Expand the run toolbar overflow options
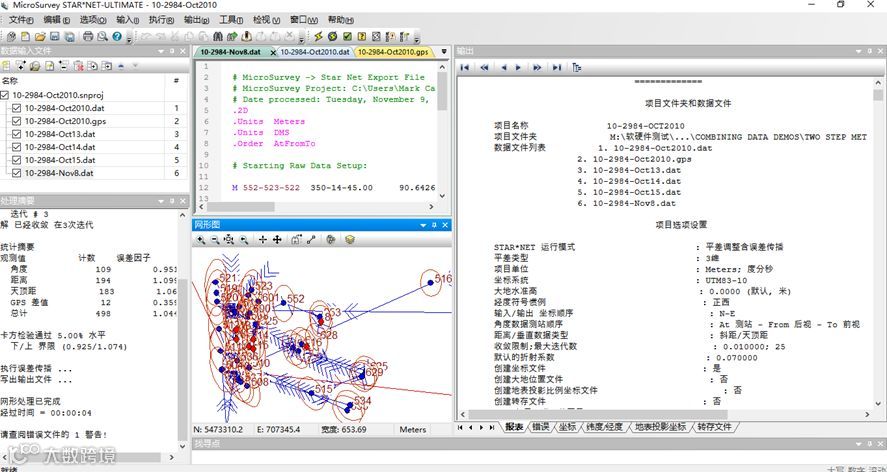This screenshot has width=887, height=472. pos(417,38)
